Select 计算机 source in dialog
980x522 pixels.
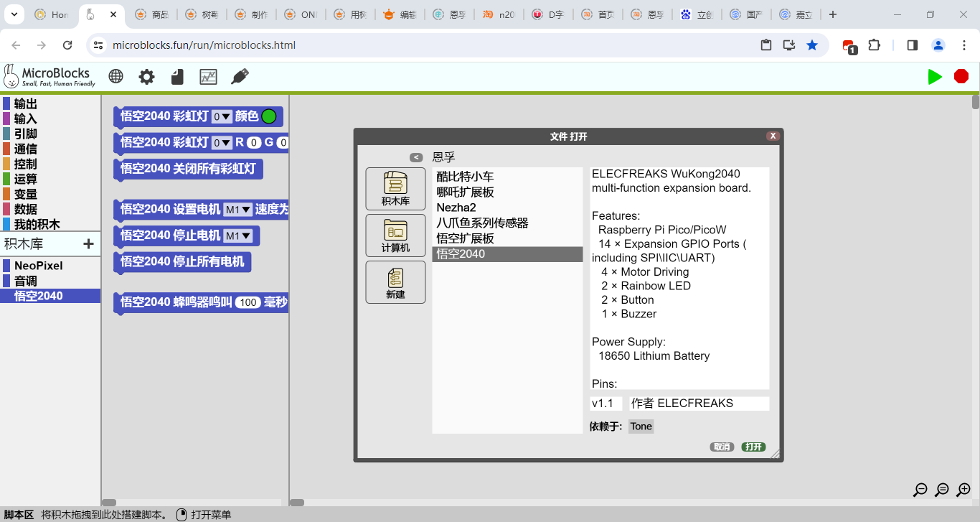click(x=395, y=236)
